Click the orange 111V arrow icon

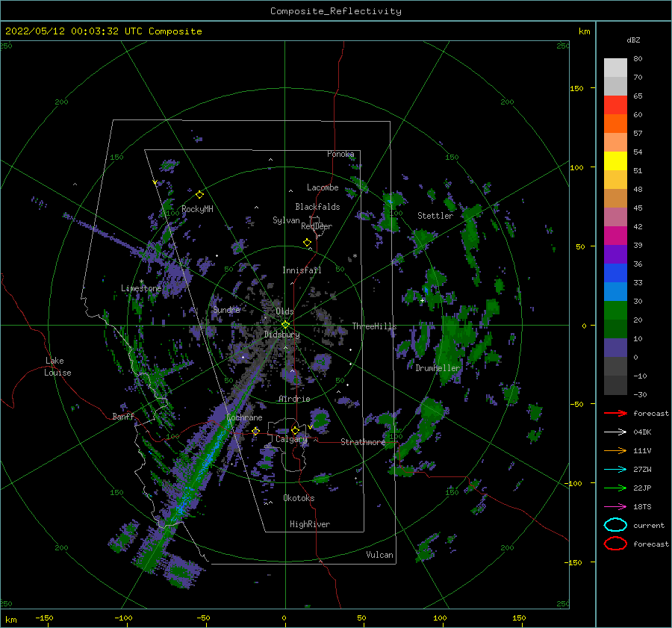(615, 450)
